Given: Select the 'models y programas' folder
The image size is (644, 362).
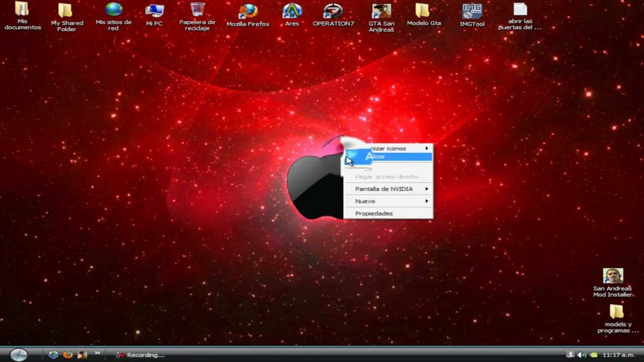Looking at the screenshot, I should [617, 319].
